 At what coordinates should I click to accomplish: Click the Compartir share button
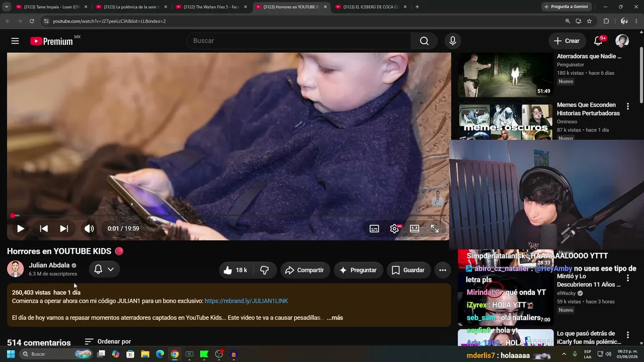tap(305, 270)
